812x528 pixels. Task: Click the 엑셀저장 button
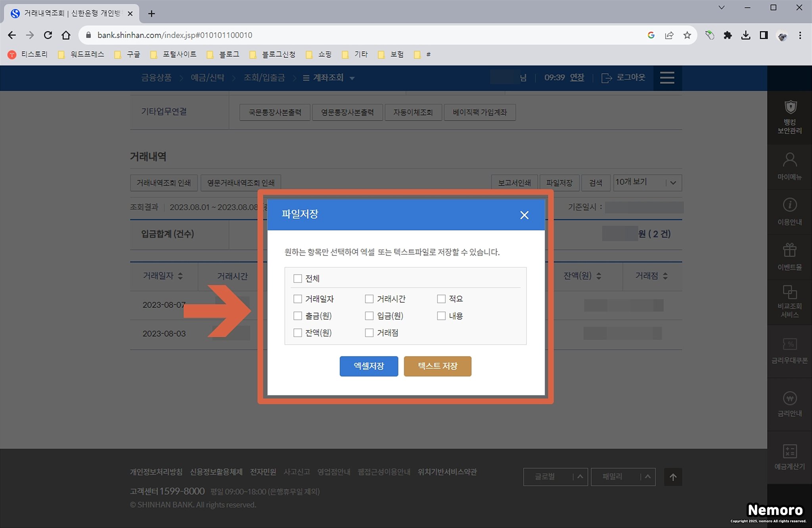coord(369,366)
